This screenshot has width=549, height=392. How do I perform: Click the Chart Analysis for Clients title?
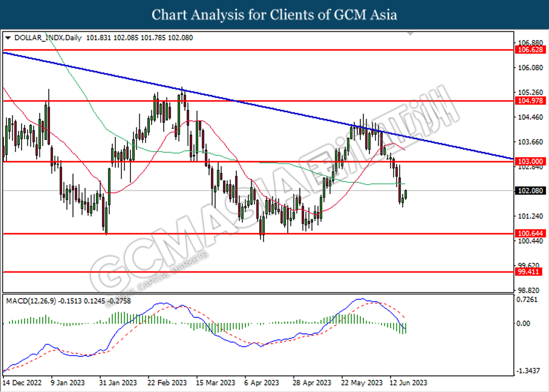[274, 15]
